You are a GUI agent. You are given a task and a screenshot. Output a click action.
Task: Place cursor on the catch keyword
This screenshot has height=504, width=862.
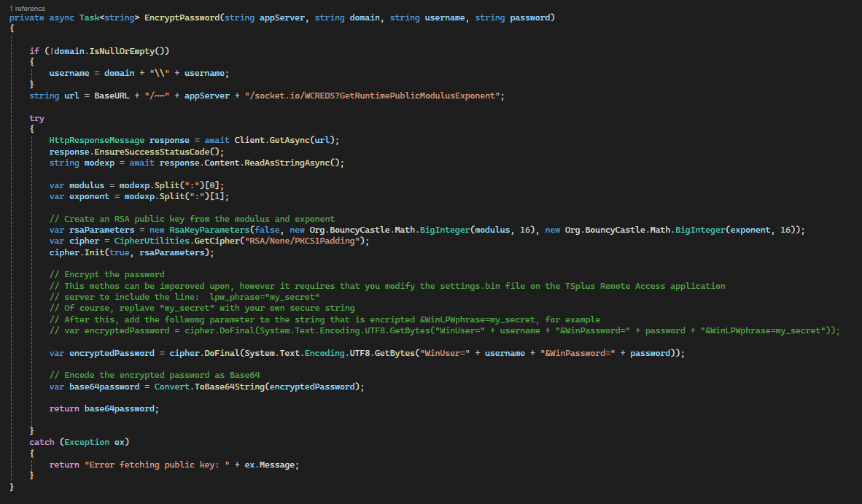pyautogui.click(x=42, y=442)
